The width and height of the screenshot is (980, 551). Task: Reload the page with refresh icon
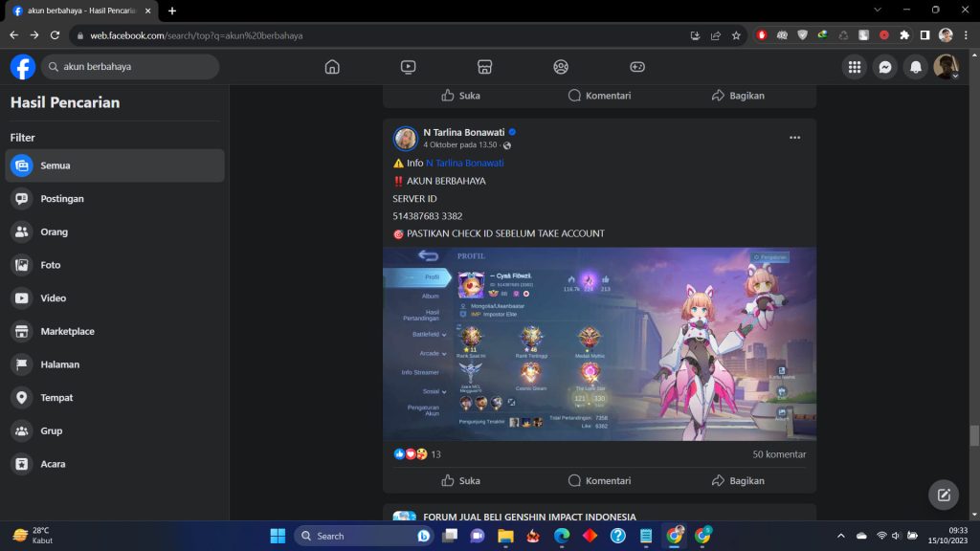click(55, 35)
